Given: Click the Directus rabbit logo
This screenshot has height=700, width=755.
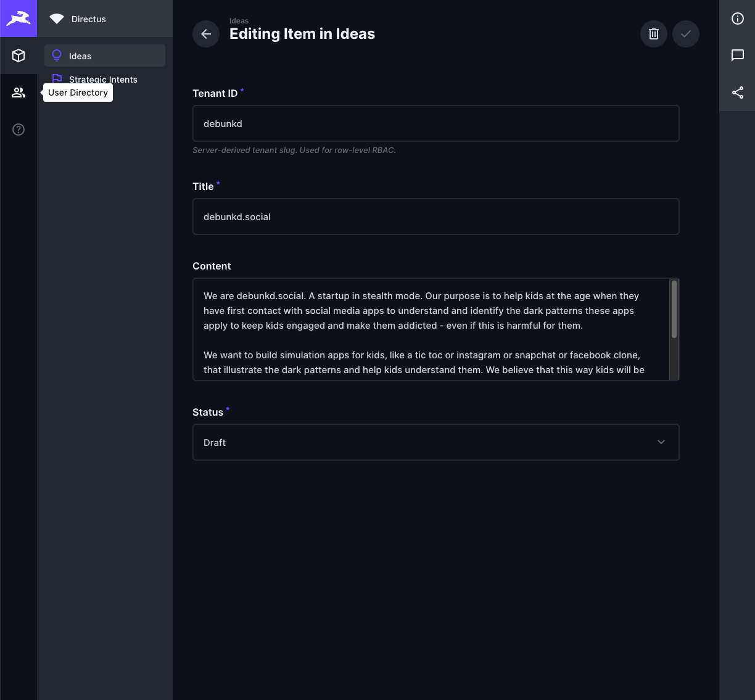Looking at the screenshot, I should point(19,19).
